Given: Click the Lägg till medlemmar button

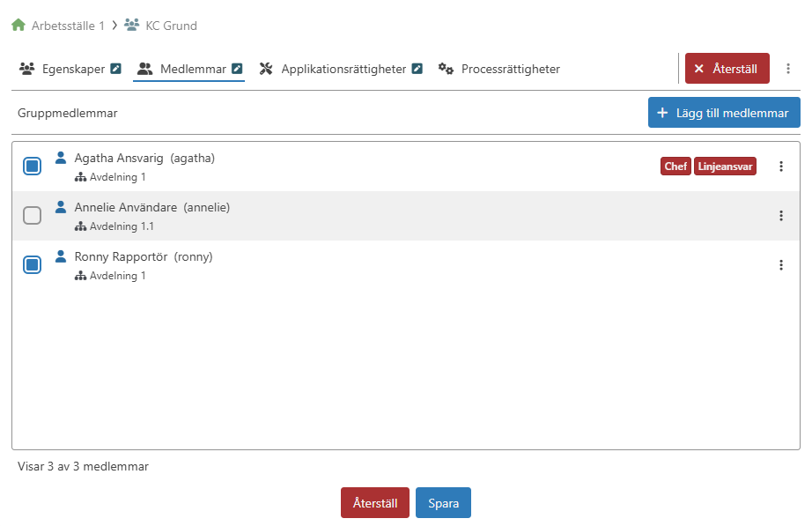Looking at the screenshot, I should tap(724, 113).
